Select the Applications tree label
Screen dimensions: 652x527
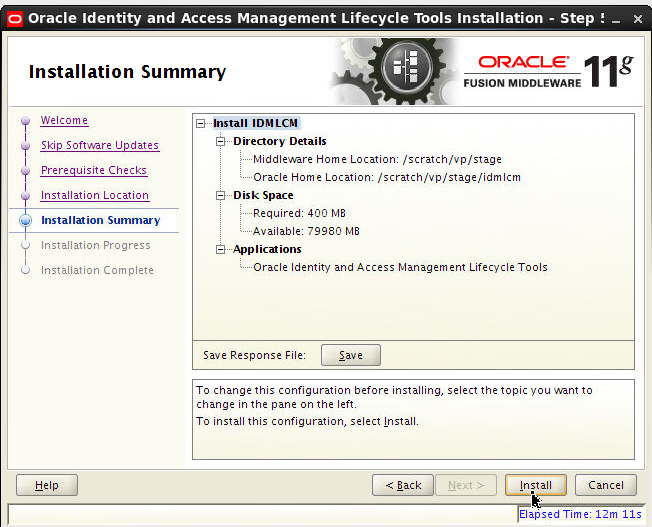click(x=267, y=249)
